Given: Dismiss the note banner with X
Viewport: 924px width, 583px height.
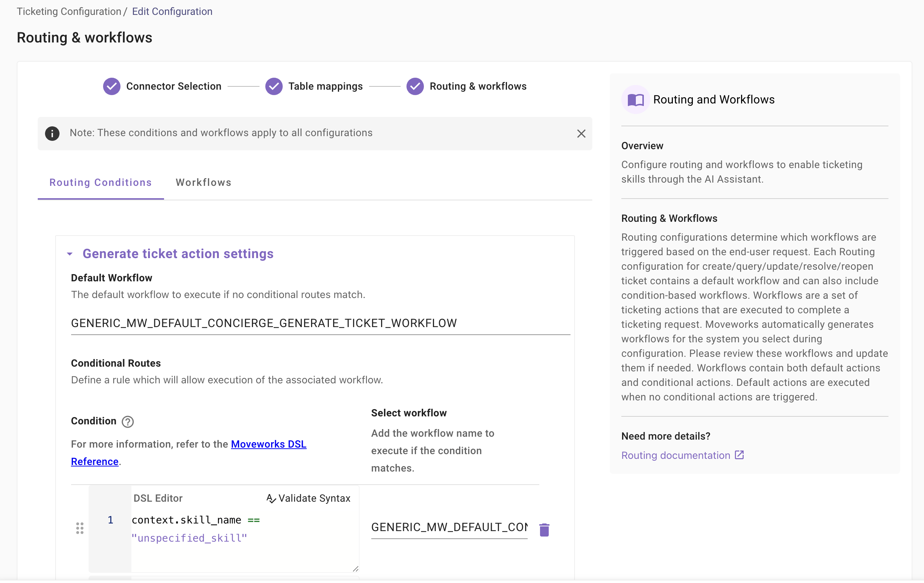Looking at the screenshot, I should (581, 134).
